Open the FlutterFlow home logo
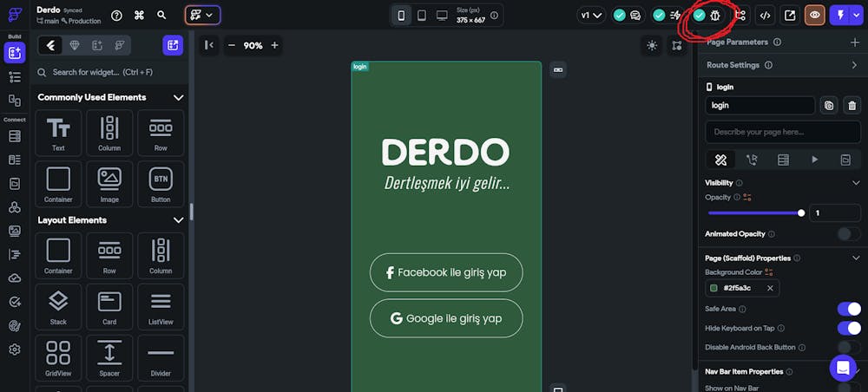This screenshot has width=868, height=392. click(15, 15)
